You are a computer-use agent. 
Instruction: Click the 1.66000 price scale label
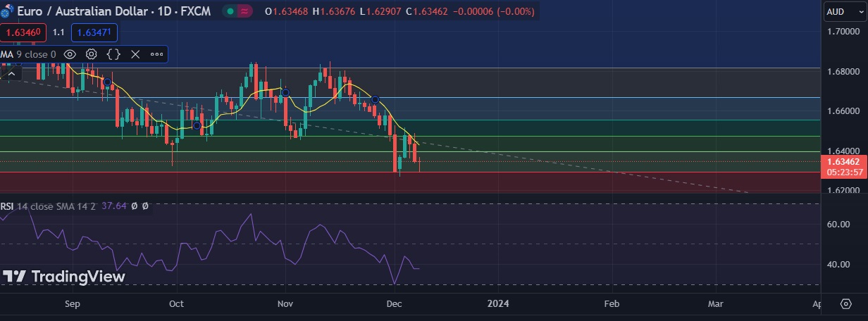tap(843, 111)
